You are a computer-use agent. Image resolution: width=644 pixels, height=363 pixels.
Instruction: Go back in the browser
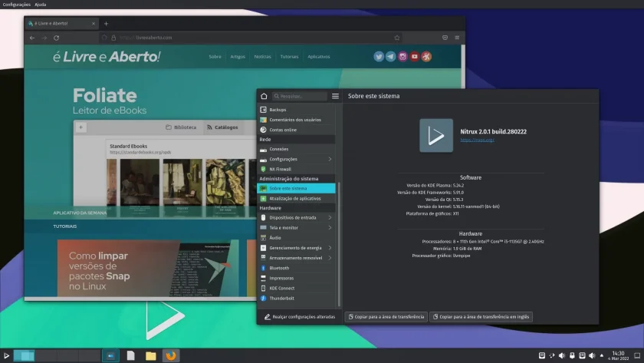click(x=32, y=38)
